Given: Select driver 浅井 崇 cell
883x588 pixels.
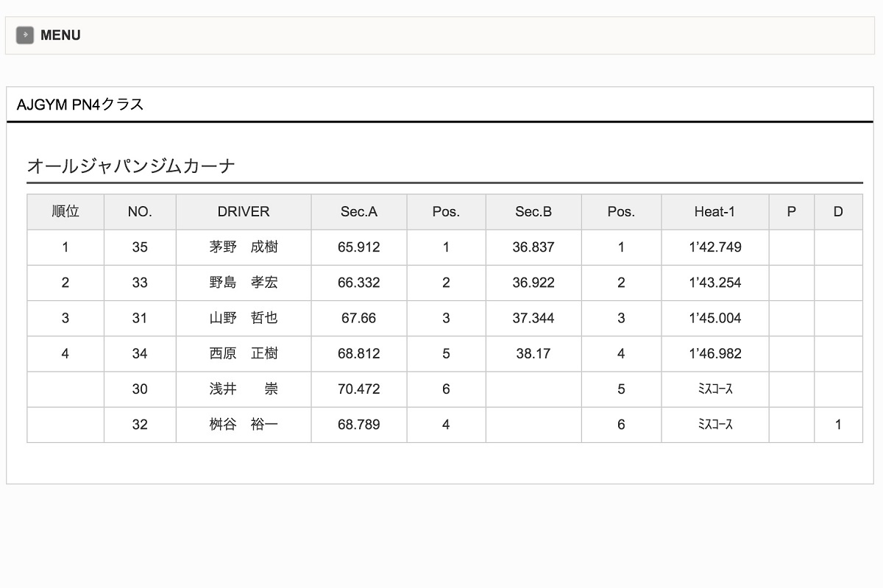Looking at the screenshot, I should coord(244,389).
